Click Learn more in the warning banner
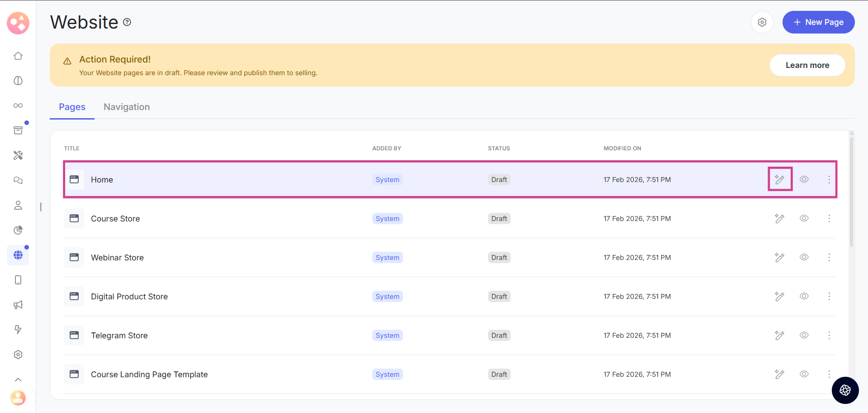This screenshot has width=868, height=413. 807,65
